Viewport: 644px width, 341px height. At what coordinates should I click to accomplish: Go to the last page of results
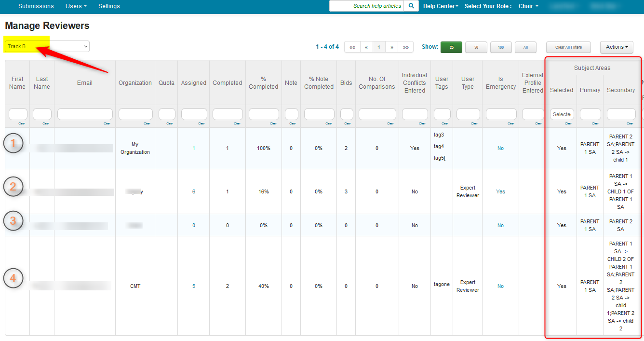click(x=406, y=47)
